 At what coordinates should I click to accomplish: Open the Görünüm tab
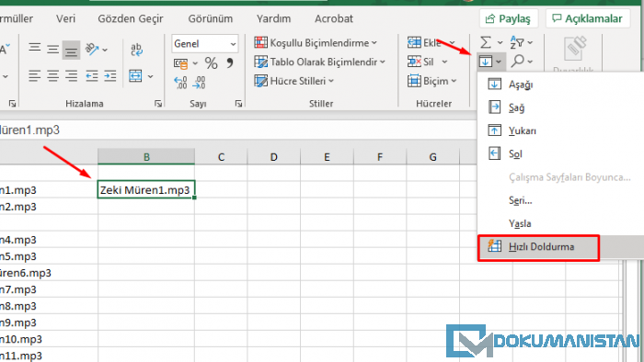[211, 19]
